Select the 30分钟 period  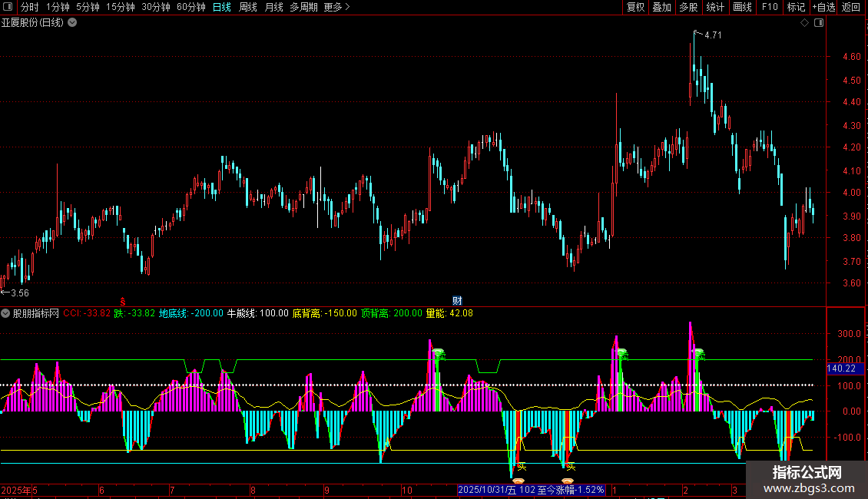click(x=156, y=7)
